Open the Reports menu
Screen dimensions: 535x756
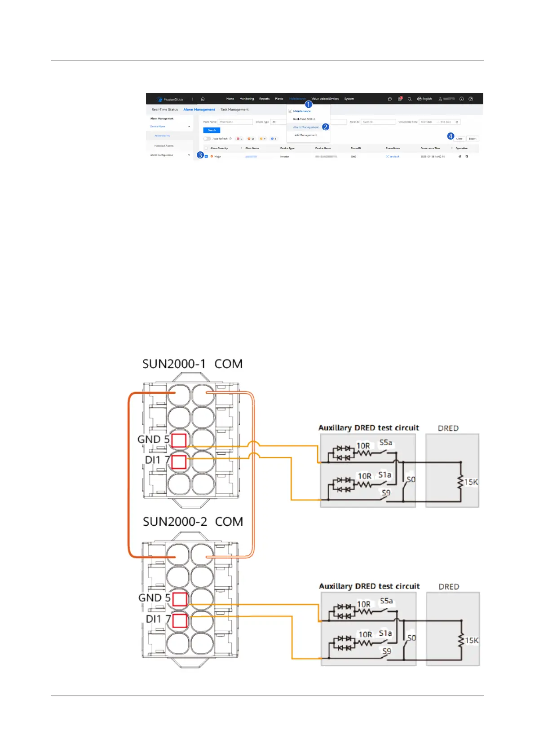click(264, 99)
